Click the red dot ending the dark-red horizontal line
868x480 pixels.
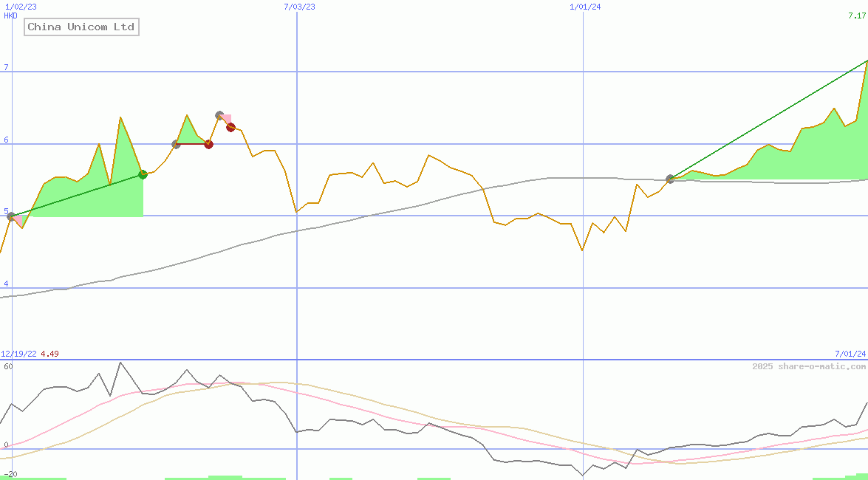[209, 145]
